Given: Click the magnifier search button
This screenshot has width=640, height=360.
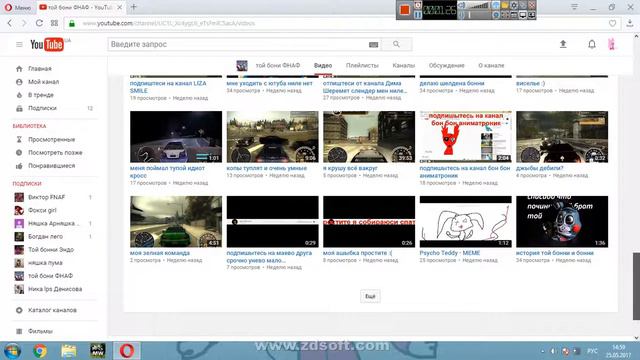Looking at the screenshot, I should pos(396,44).
